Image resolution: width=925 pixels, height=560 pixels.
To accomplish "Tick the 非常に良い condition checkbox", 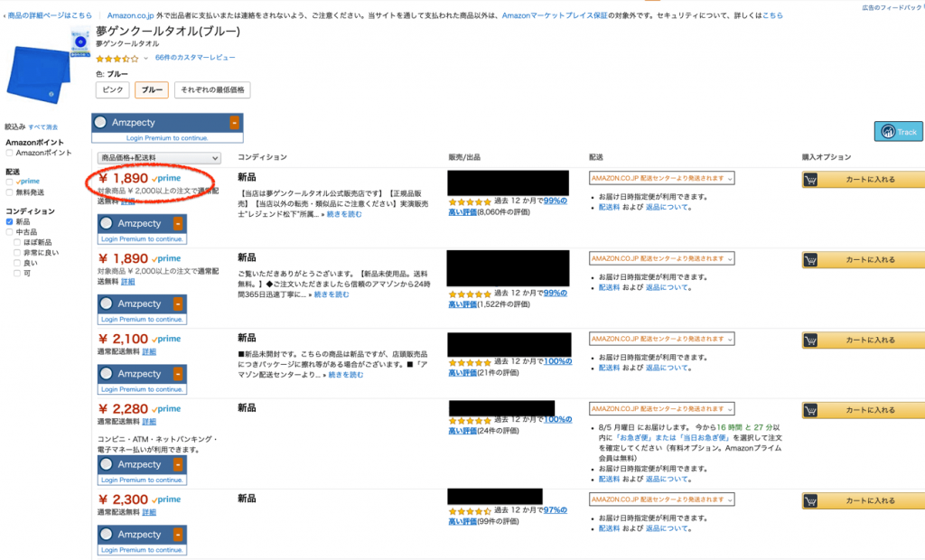I will click(17, 253).
